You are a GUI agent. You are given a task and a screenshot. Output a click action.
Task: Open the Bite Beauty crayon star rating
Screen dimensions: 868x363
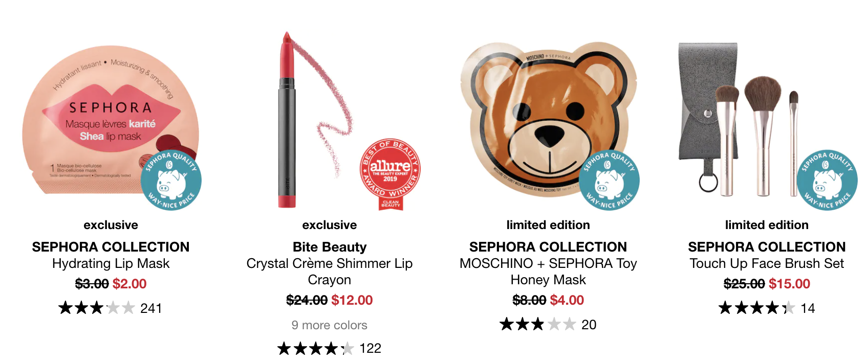click(x=315, y=349)
